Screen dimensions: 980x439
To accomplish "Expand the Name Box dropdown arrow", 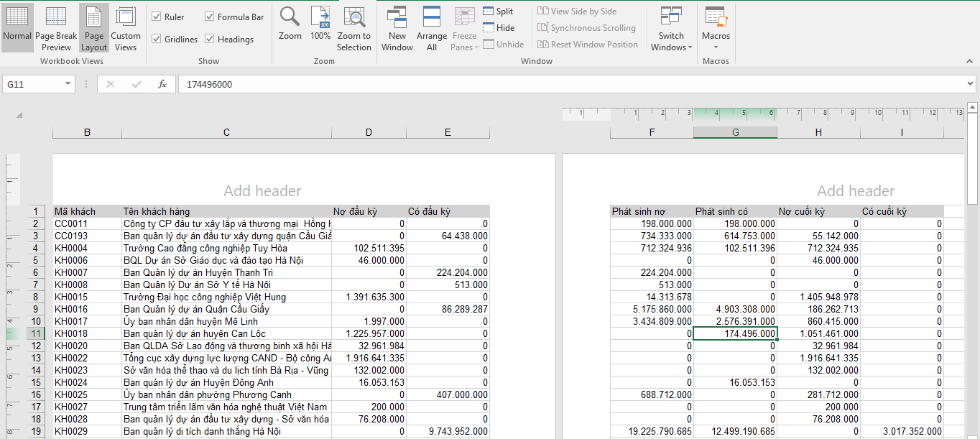I will pos(69,84).
